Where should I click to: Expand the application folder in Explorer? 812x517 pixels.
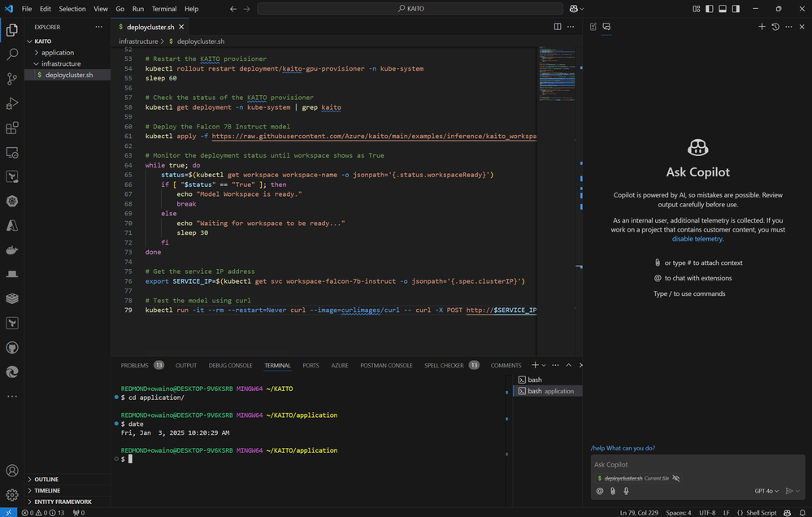(x=57, y=53)
